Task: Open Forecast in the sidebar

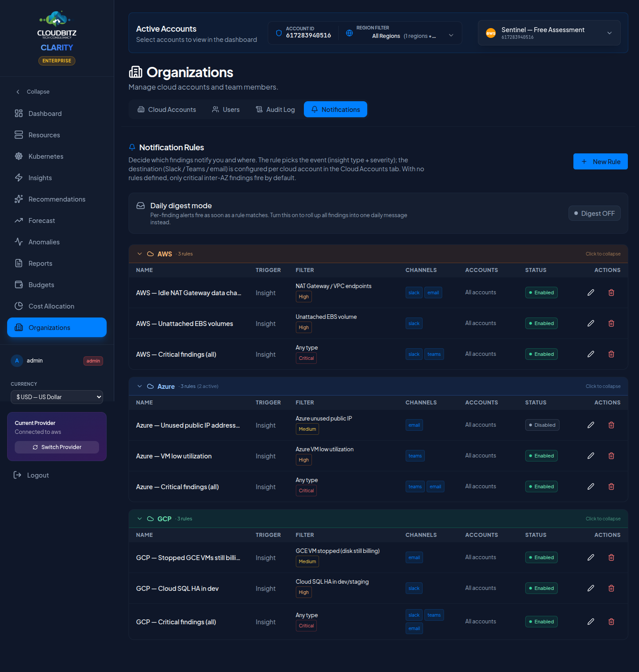Action: [x=57, y=221]
